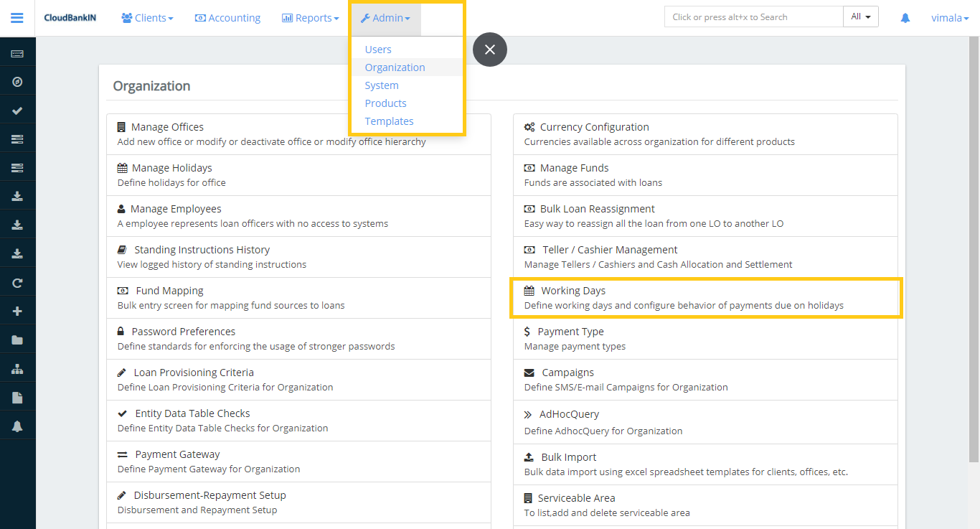980x529 pixels.
Task: Select Templates from the Admin menu
Action: (x=389, y=121)
